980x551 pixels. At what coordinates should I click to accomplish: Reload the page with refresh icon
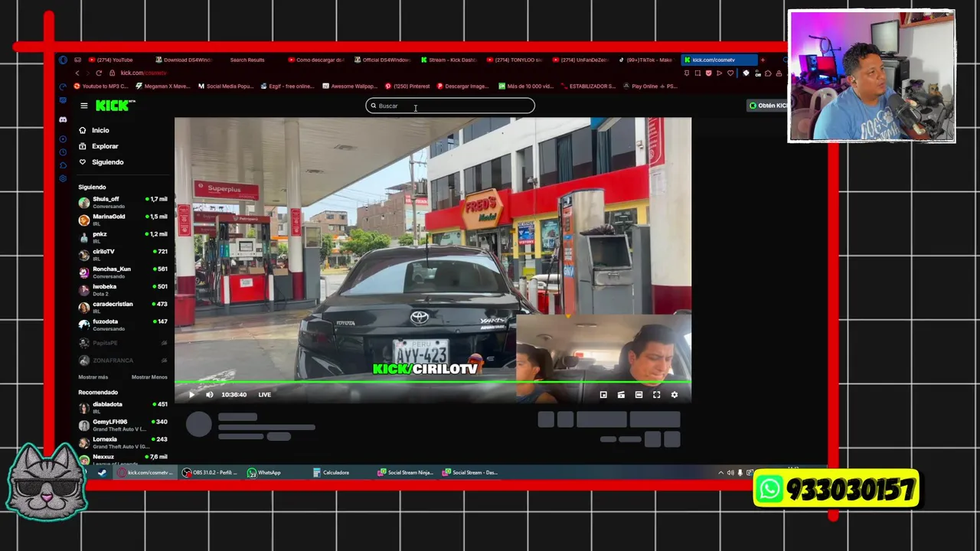tap(99, 73)
